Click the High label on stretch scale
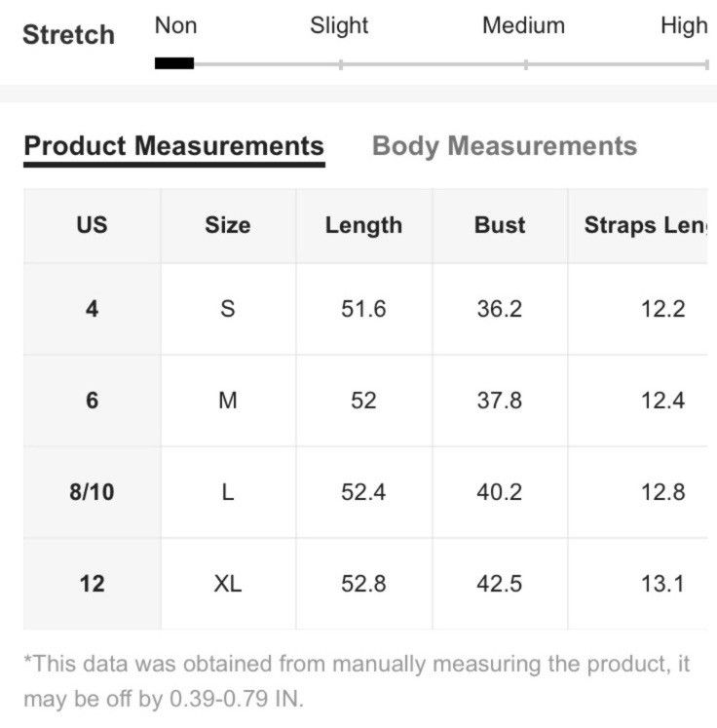Screen dimensions: 717x728 (x=684, y=26)
